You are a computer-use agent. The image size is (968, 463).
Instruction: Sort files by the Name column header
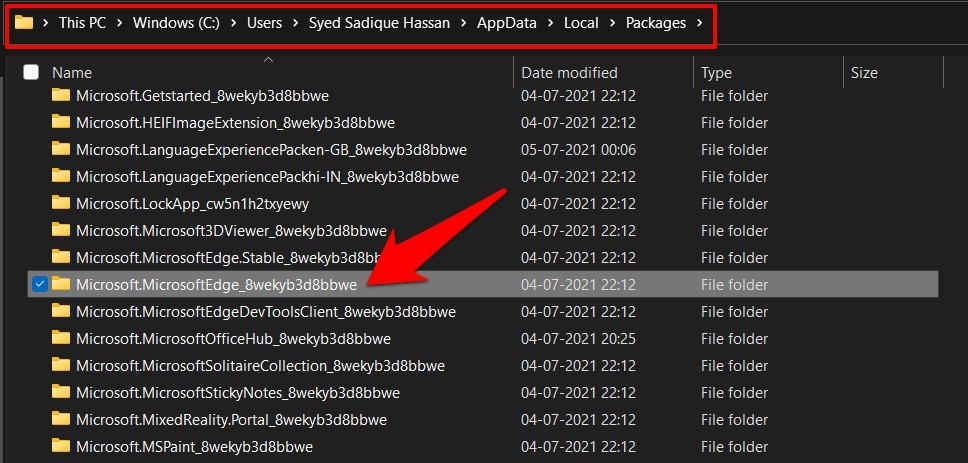click(72, 73)
